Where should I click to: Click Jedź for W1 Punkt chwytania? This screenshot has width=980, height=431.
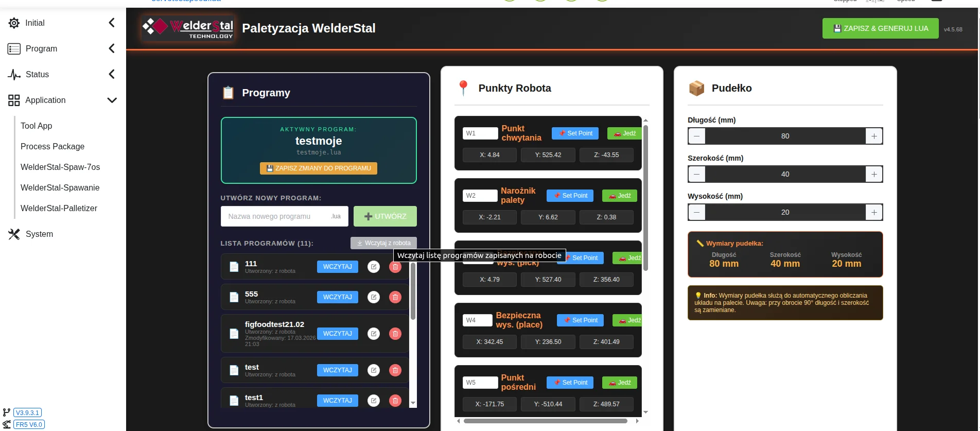(624, 133)
